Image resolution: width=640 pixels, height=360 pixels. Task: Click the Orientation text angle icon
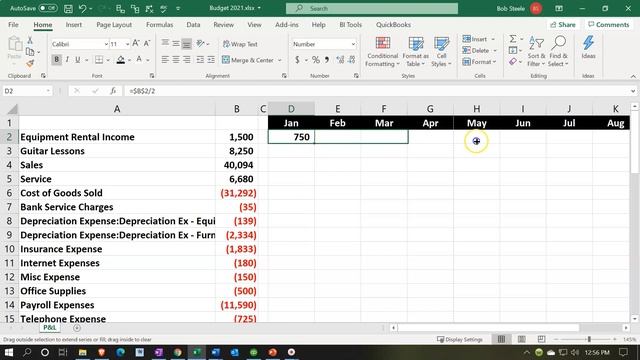click(x=200, y=43)
